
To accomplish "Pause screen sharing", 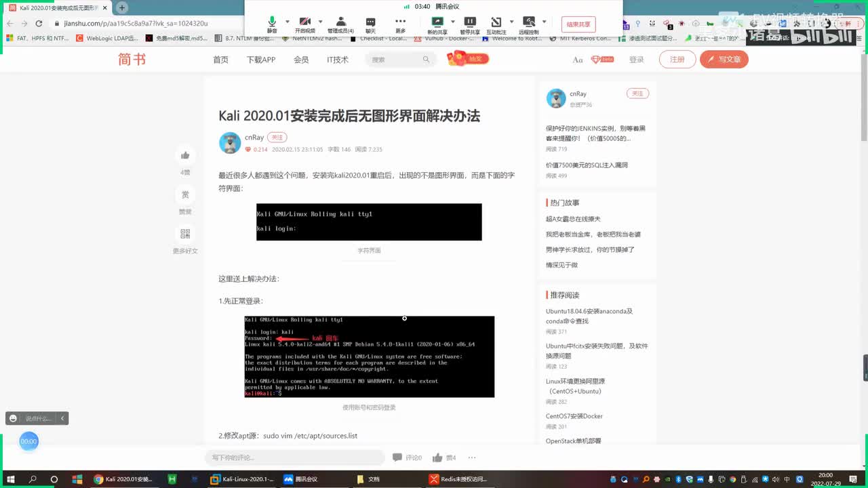I will tap(470, 24).
